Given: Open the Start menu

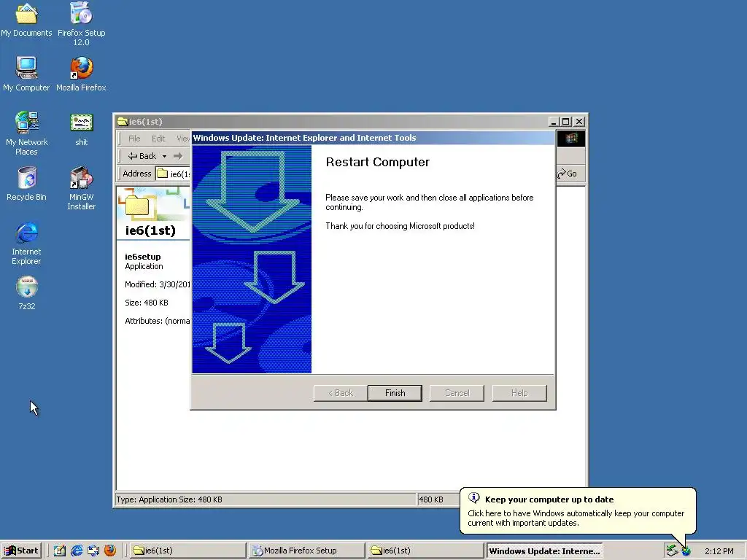Looking at the screenshot, I should tap(21, 551).
